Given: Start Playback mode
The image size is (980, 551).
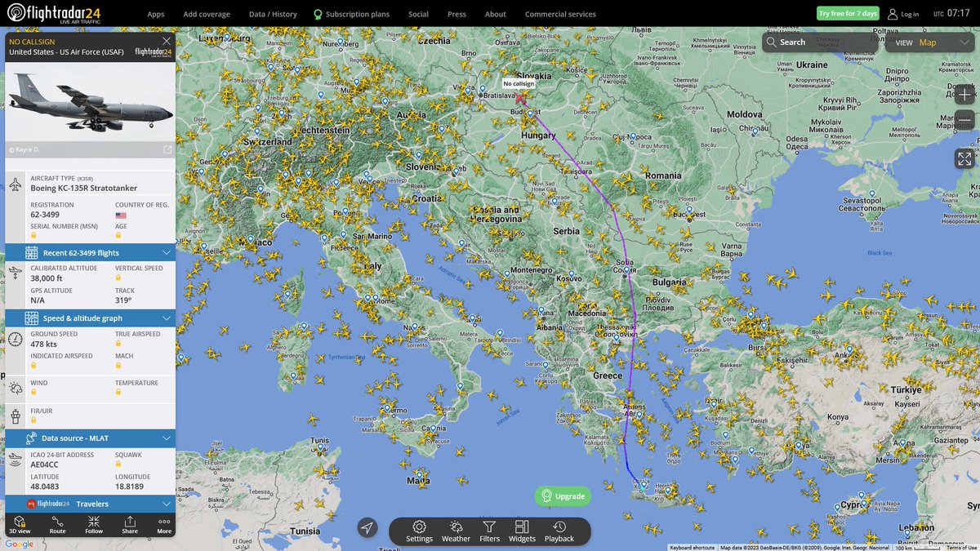Looking at the screenshot, I should click(x=559, y=531).
